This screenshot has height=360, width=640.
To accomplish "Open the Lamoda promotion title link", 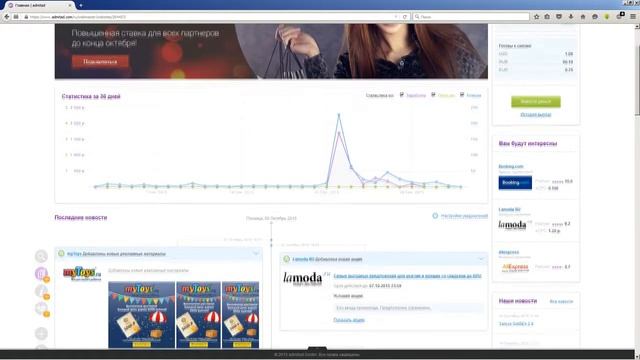I will [x=407, y=276].
